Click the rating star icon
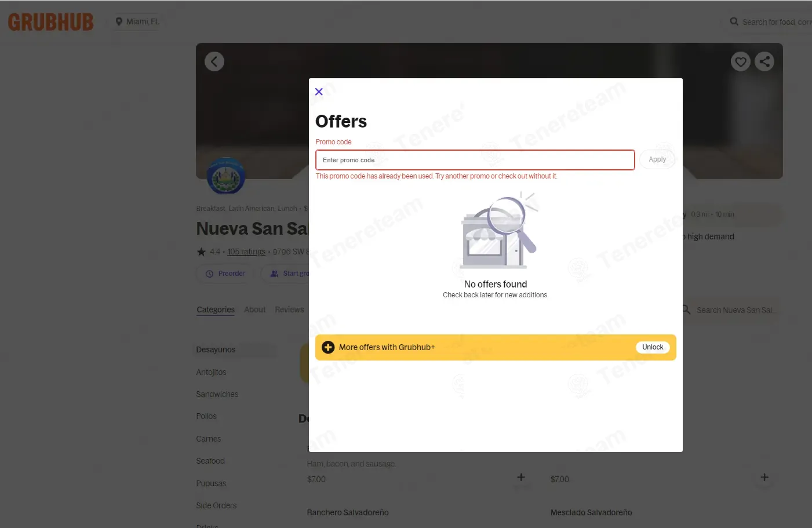This screenshot has width=812, height=528. tap(201, 252)
